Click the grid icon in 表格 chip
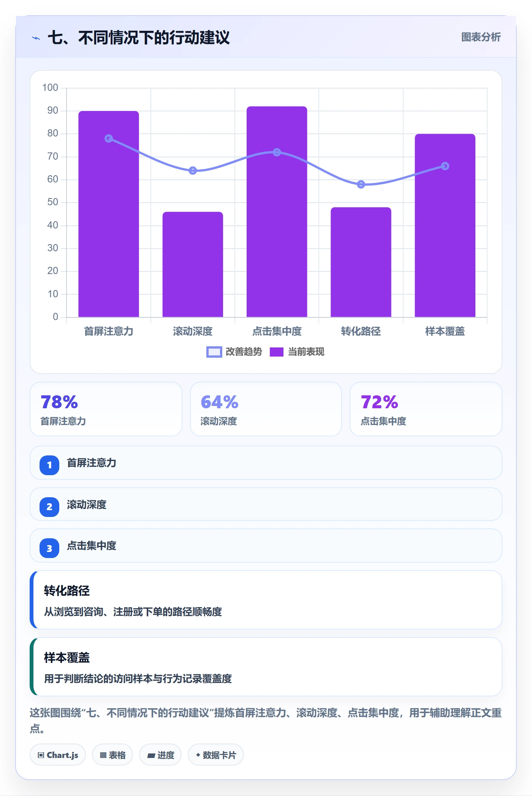The width and height of the screenshot is (532, 796). tap(103, 755)
